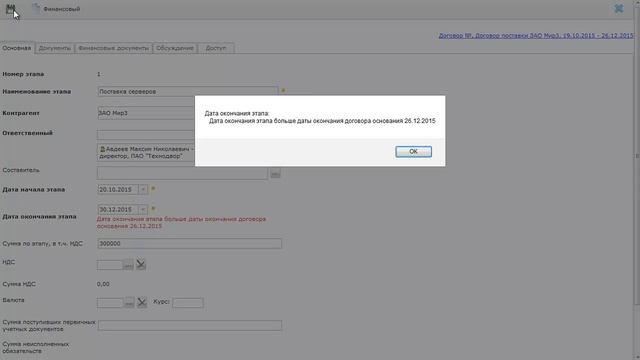Open the Договор поставки ЗАО Мир3 link

tap(536, 36)
